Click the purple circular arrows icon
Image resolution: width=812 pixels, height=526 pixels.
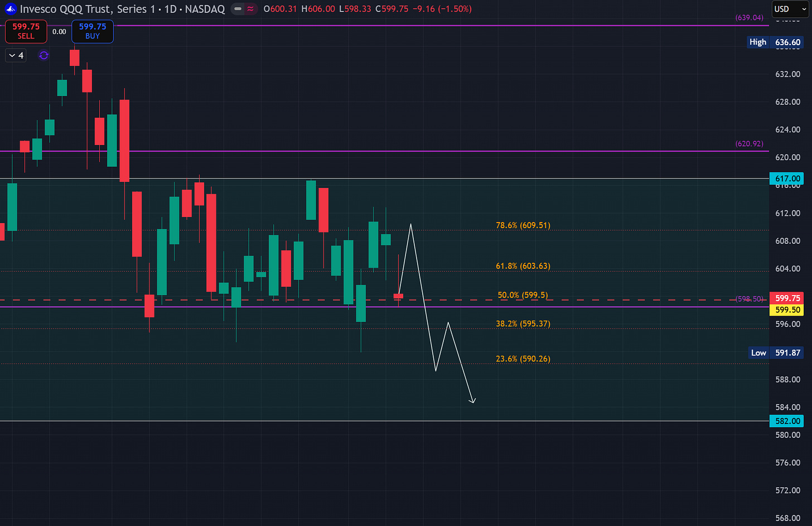coord(43,55)
